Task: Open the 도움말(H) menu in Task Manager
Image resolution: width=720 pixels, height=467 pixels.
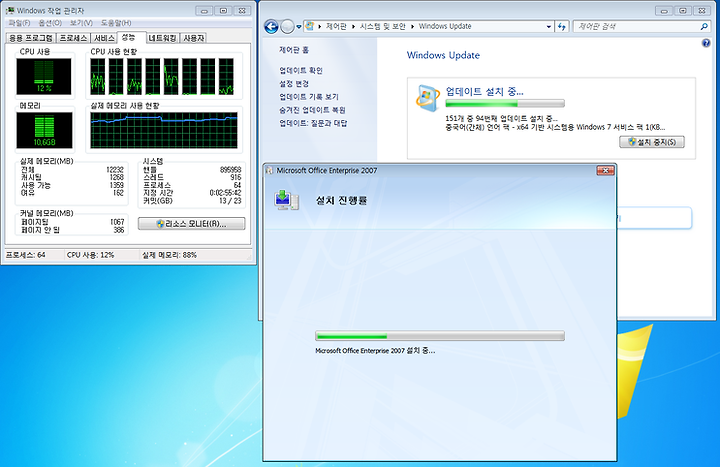Action: pyautogui.click(x=116, y=23)
